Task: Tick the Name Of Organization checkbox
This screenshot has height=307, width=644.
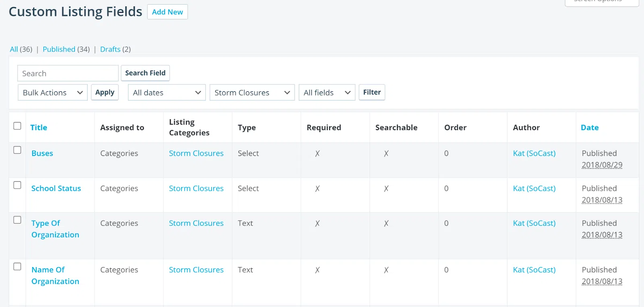Action: click(17, 266)
